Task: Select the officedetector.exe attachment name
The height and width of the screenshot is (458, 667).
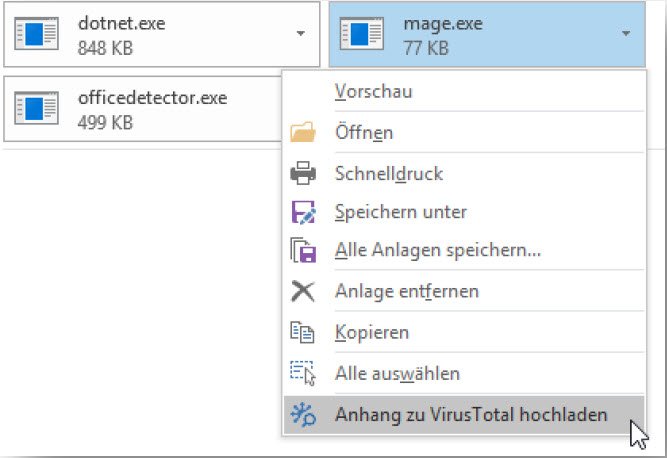Action: click(152, 98)
